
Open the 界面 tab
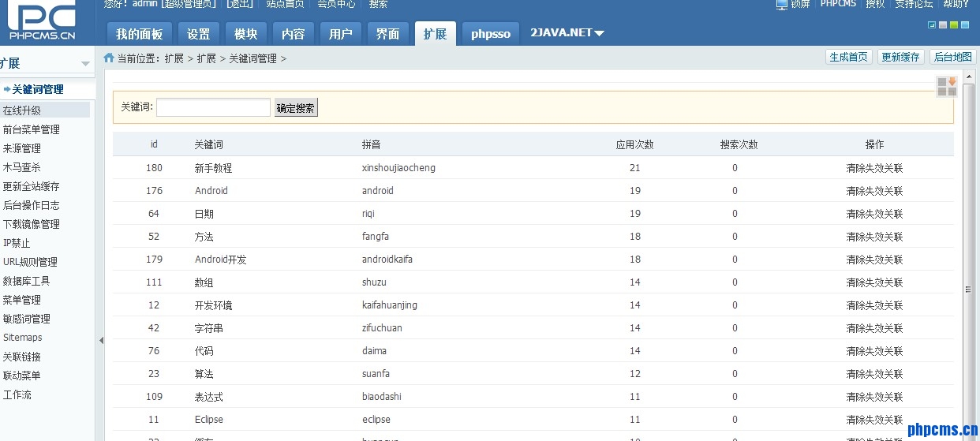(x=387, y=34)
